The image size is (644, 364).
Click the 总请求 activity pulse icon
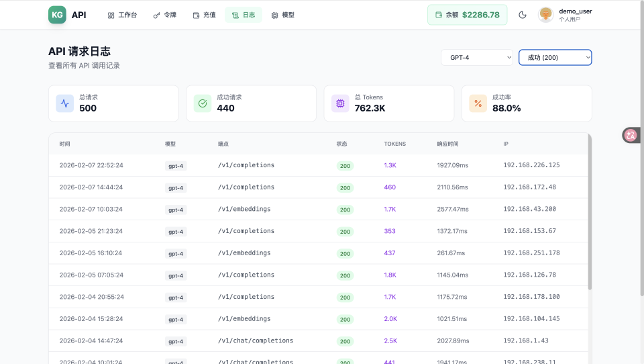65,103
